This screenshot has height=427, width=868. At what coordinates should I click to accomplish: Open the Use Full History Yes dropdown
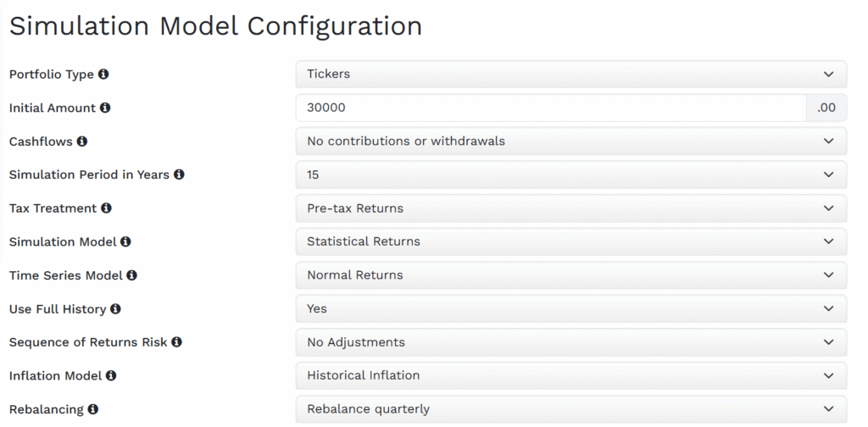(x=570, y=309)
